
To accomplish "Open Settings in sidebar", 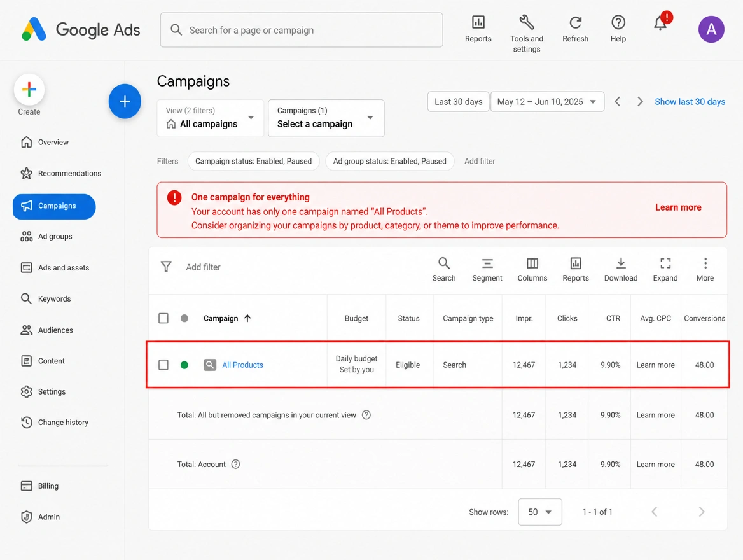I will tap(43, 391).
